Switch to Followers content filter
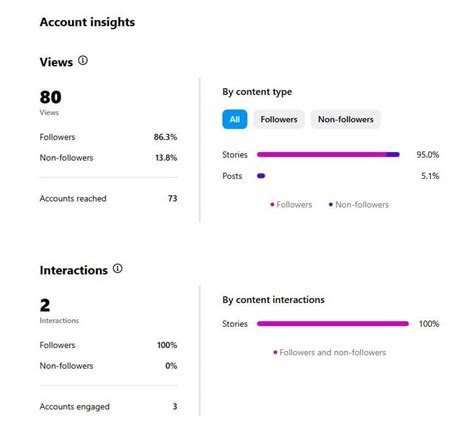 (279, 119)
